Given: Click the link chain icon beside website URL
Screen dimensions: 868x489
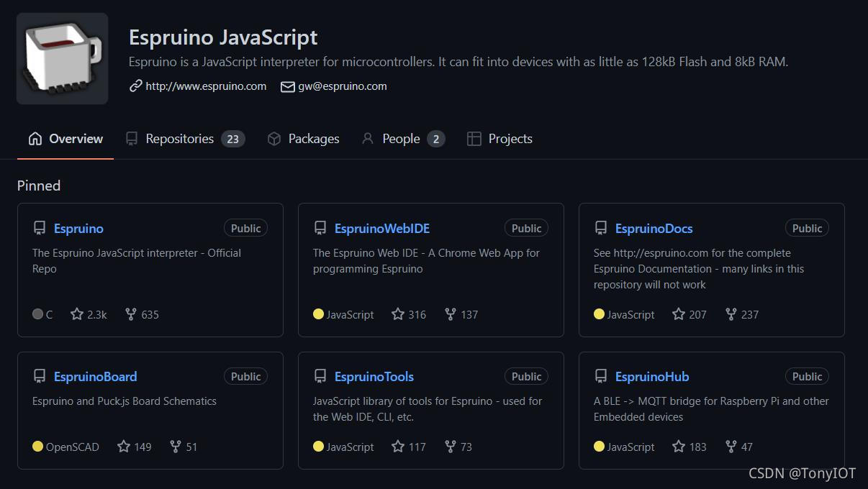Looking at the screenshot, I should click(135, 86).
